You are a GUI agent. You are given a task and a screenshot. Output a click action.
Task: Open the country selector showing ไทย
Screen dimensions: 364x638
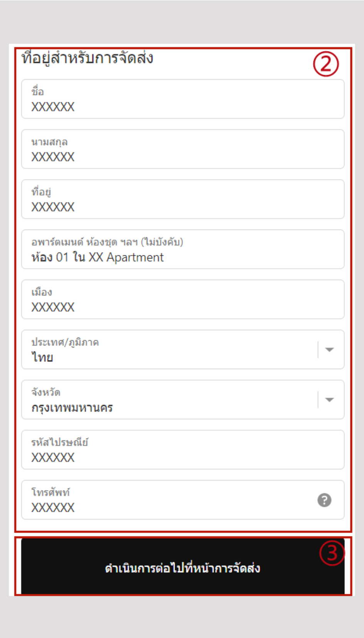tap(183, 349)
